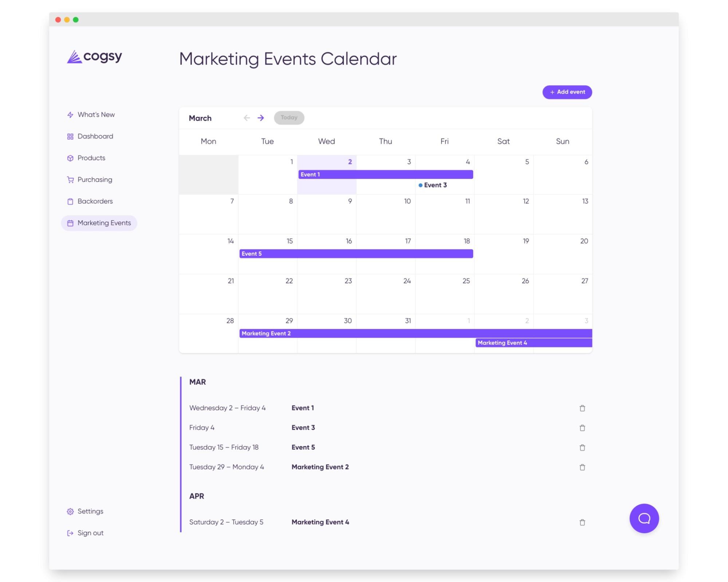Viewport: 728px width, 582px height.
Task: Click the Add event button
Action: click(x=567, y=92)
